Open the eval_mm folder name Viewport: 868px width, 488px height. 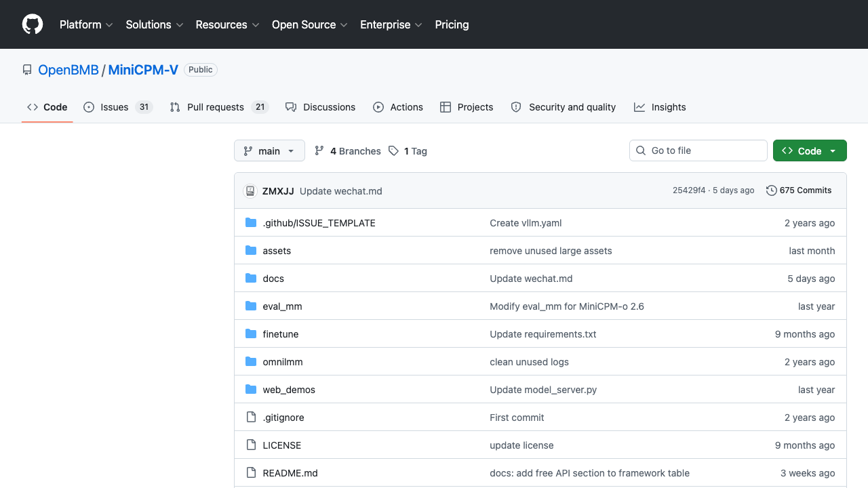282,306
